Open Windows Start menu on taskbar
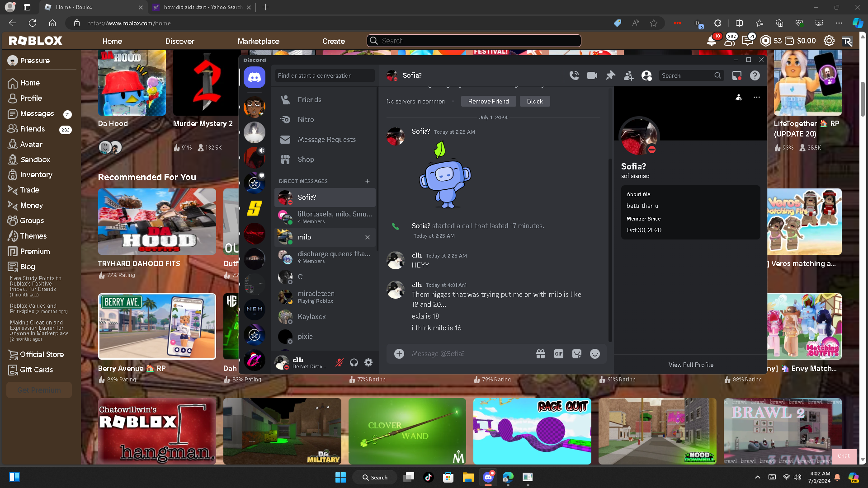 (x=340, y=477)
